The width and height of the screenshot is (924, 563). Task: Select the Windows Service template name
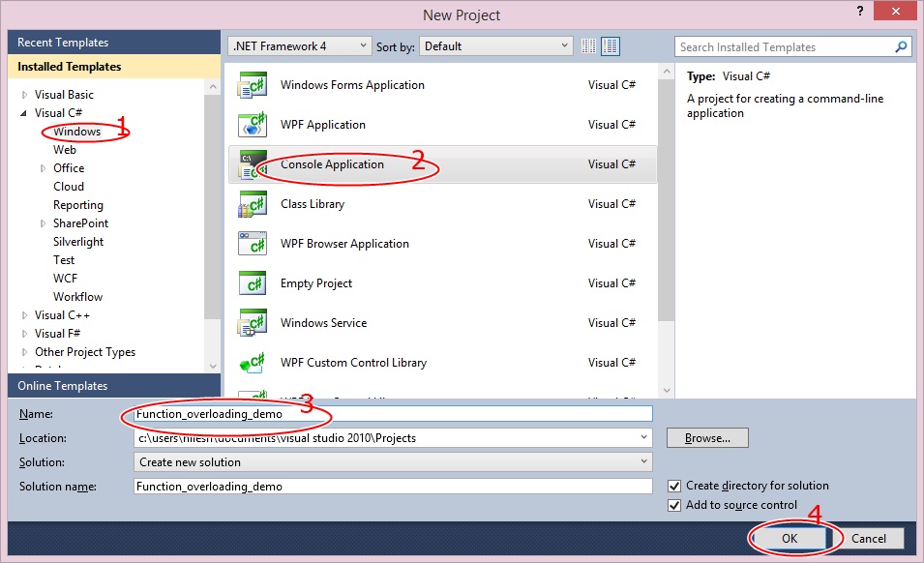click(x=323, y=323)
